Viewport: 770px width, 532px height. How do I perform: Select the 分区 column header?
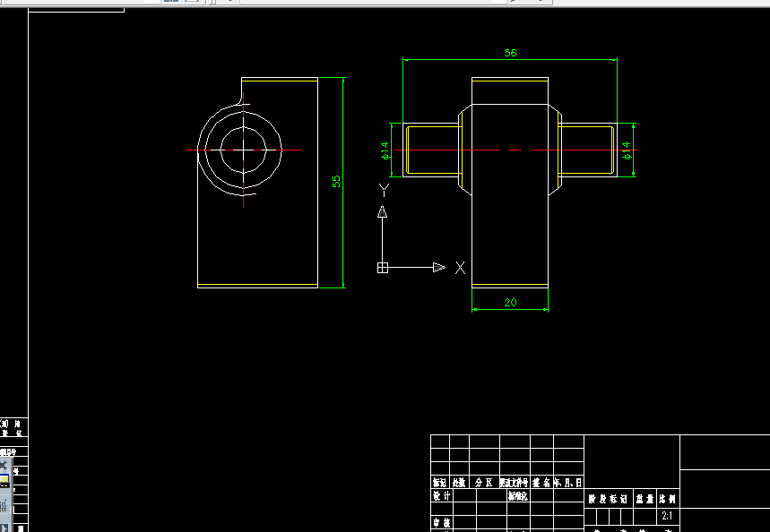pyautogui.click(x=484, y=483)
